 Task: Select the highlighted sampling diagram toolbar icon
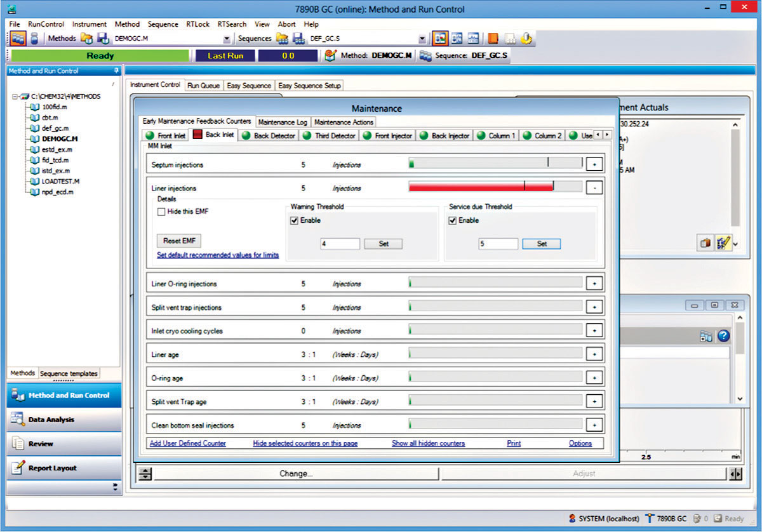[x=440, y=38]
